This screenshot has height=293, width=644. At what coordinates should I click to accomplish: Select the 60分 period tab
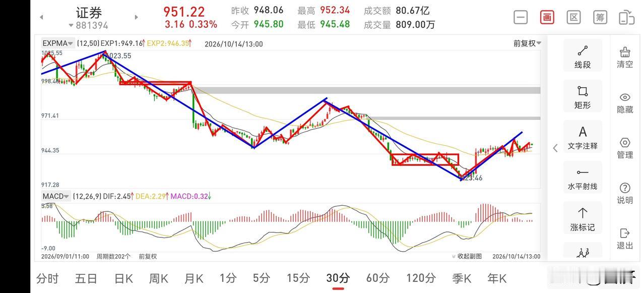(377, 278)
